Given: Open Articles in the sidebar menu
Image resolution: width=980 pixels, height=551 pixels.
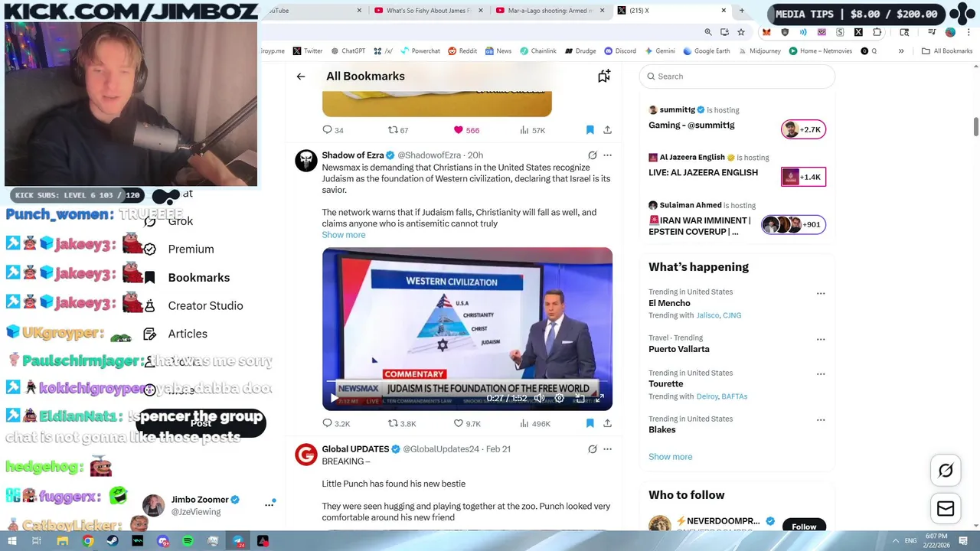Looking at the screenshot, I should (x=188, y=334).
